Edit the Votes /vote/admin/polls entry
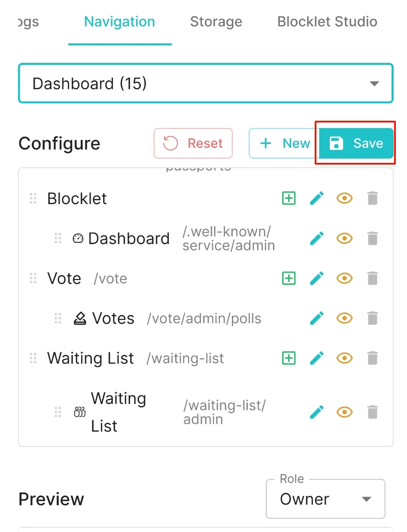407x532 pixels. [317, 318]
